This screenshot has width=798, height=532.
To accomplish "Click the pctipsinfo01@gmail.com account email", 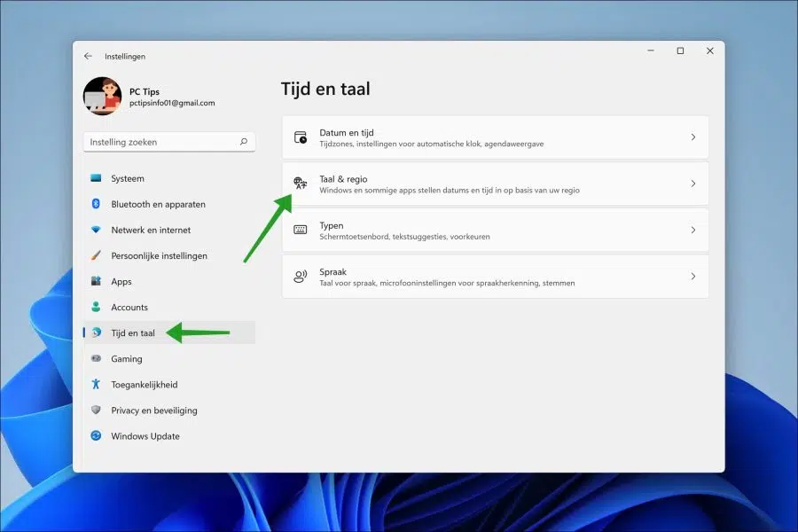I will tap(172, 103).
